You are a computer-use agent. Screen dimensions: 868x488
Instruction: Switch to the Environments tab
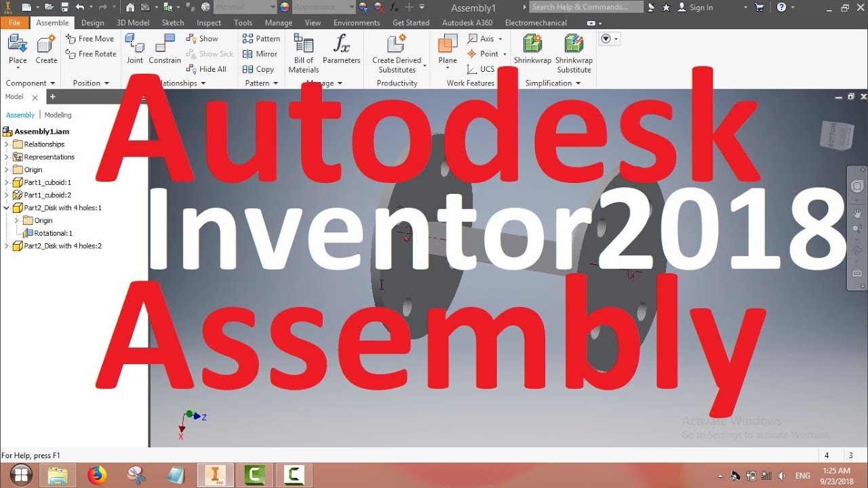(x=357, y=22)
